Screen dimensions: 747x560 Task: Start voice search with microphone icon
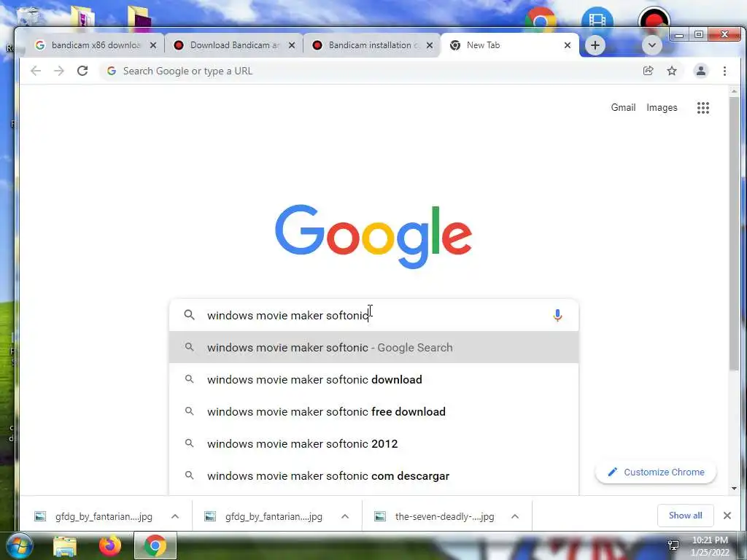[x=557, y=315]
